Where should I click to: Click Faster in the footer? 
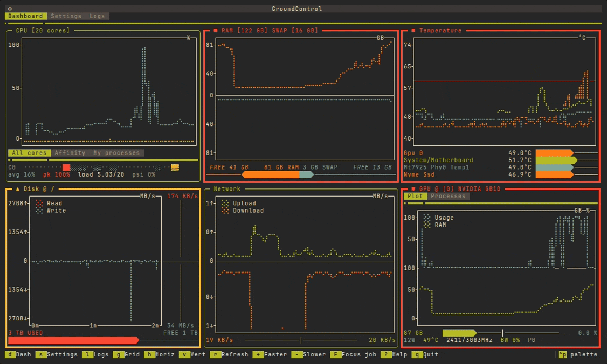(270, 354)
